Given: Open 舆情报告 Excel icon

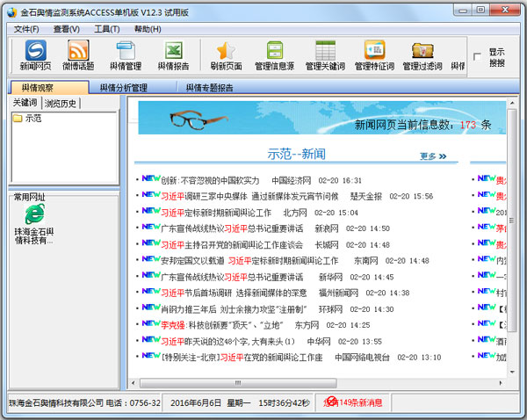Looking at the screenshot, I should point(172,51).
